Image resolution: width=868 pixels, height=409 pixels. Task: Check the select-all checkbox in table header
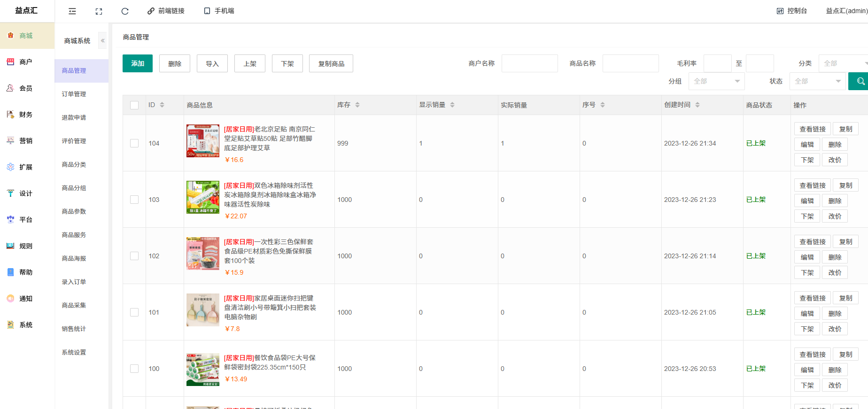point(134,105)
